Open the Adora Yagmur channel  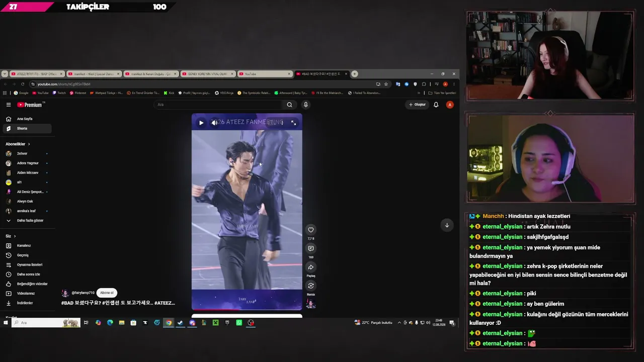coord(27,163)
